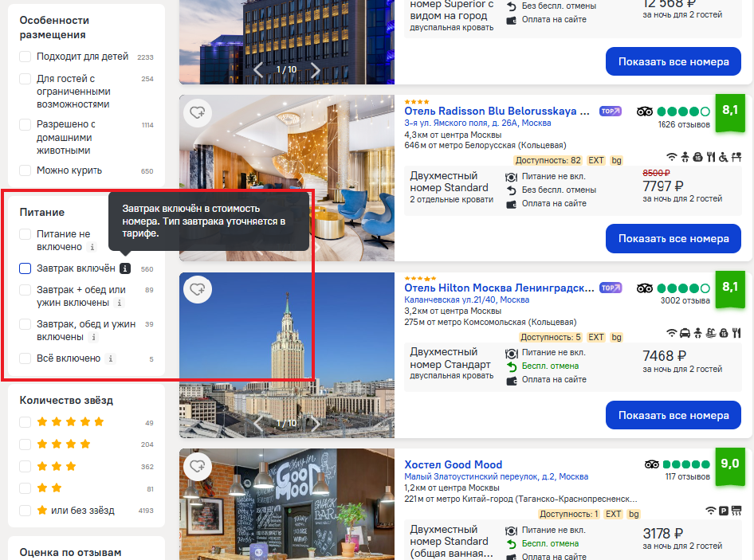Open Hilton building photo thumbnail
Screen dimensions: 754x560
point(287,355)
